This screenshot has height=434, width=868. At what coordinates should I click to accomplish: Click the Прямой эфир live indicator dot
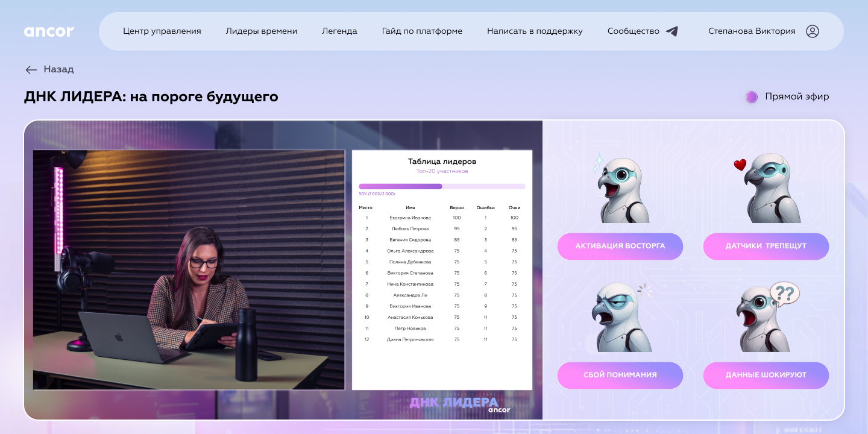[x=752, y=96]
